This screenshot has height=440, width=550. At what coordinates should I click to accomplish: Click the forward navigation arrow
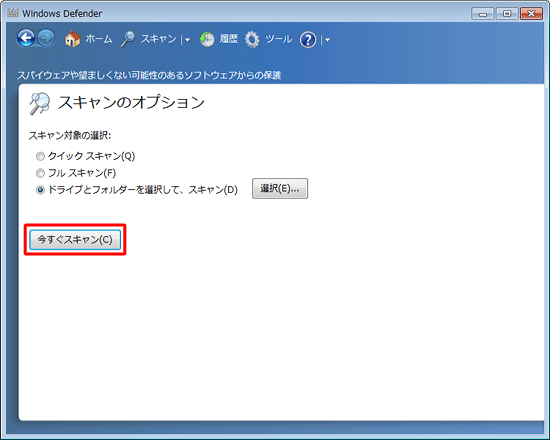click(46, 38)
